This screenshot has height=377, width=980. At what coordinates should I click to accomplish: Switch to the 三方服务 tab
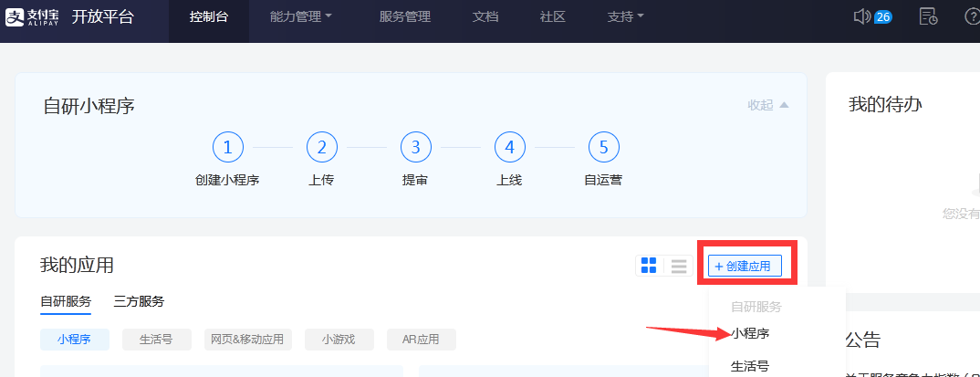[x=139, y=301]
